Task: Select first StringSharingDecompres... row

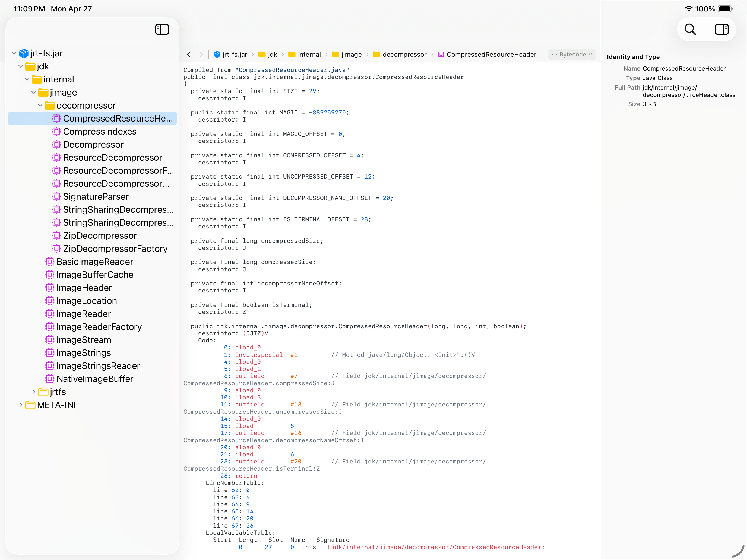Action: pyautogui.click(x=92, y=210)
